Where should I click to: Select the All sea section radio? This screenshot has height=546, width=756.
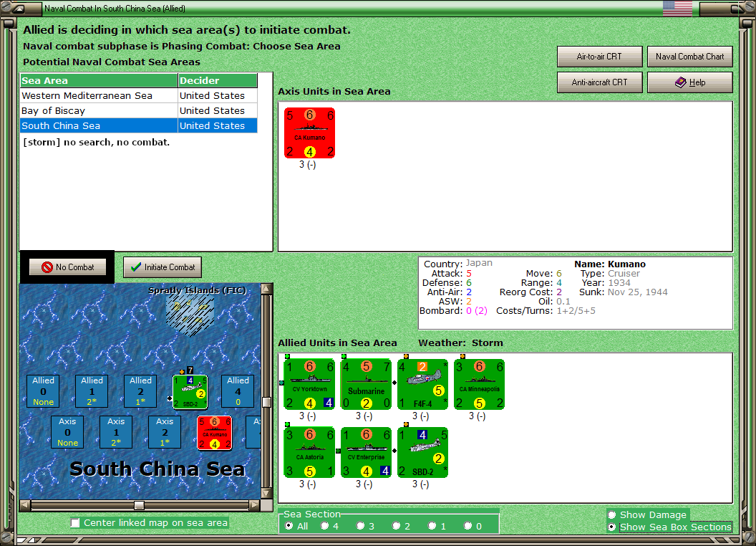coord(289,526)
